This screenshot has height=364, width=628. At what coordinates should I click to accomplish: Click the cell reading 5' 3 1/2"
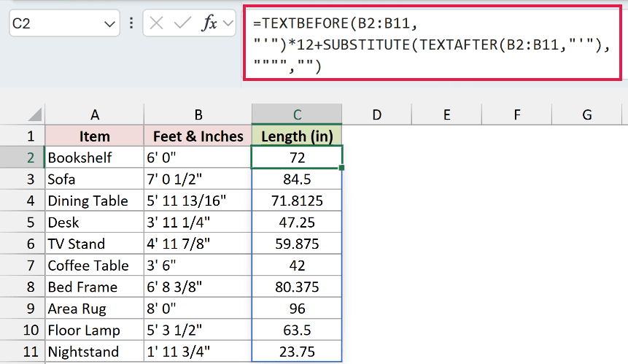[198, 330]
